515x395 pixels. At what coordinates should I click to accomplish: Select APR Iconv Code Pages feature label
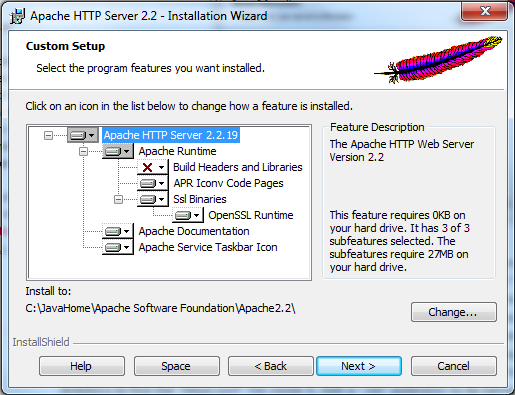pyautogui.click(x=228, y=183)
